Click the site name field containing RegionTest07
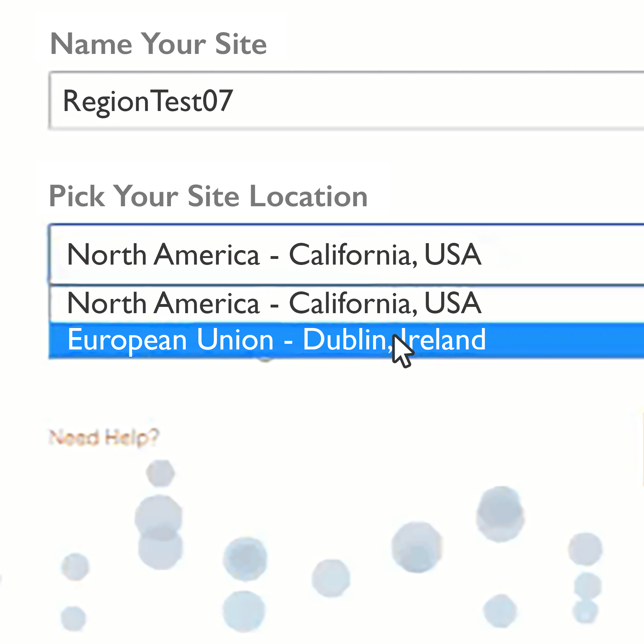The width and height of the screenshot is (644, 644). 333,101
